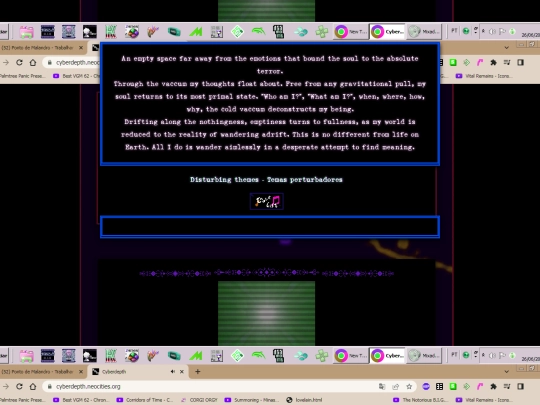Click the black grid extension icon, lower toolbar
Viewport: 540px width, 405px height.
439,386
